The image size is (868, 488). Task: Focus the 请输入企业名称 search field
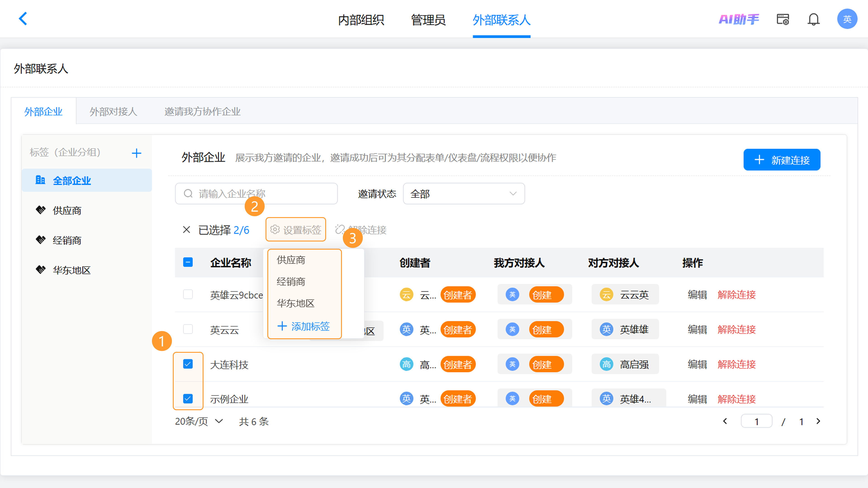(x=256, y=193)
